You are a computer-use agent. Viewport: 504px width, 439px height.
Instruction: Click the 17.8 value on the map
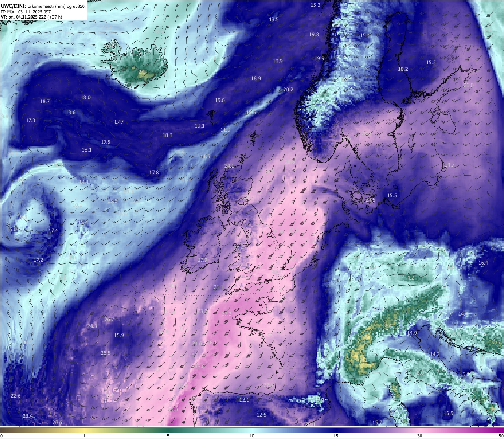[x=154, y=173]
